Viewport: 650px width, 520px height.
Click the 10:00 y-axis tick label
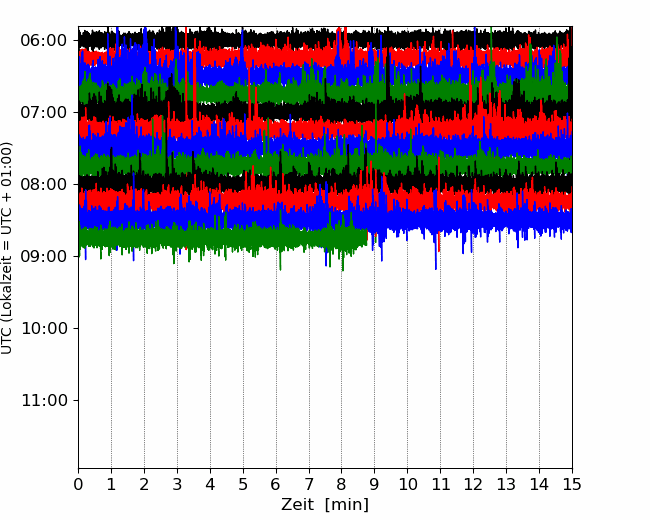(44, 328)
